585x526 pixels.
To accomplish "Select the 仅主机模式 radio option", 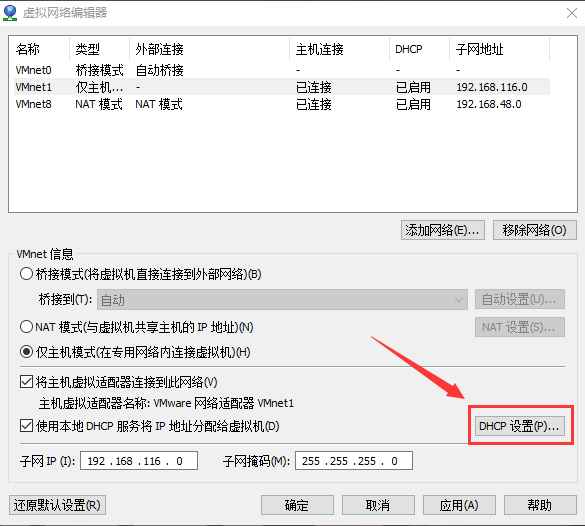I will (x=26, y=352).
